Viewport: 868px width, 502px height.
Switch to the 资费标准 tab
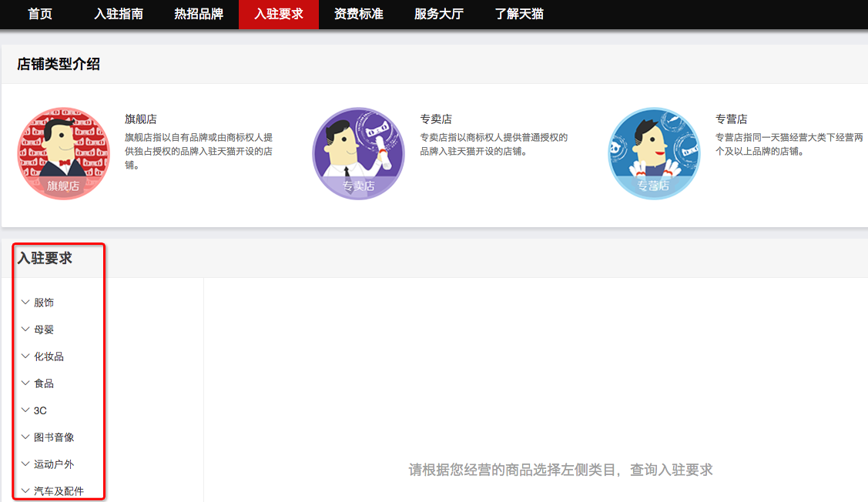(359, 14)
